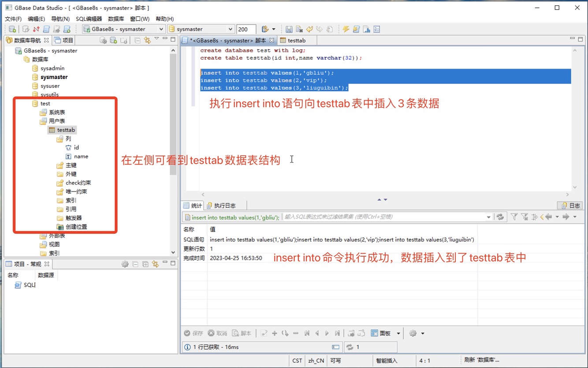Click the gear icon in project panel header
The image size is (588, 368).
(125, 264)
